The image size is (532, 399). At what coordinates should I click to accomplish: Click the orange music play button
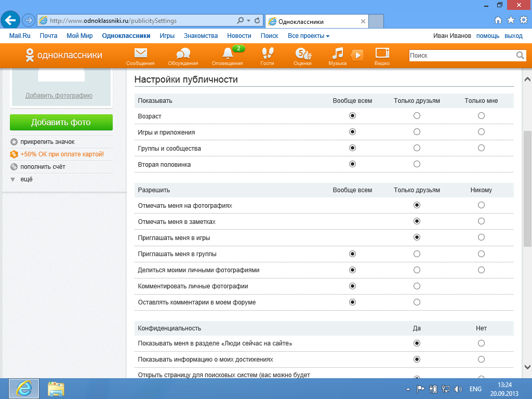(x=357, y=55)
